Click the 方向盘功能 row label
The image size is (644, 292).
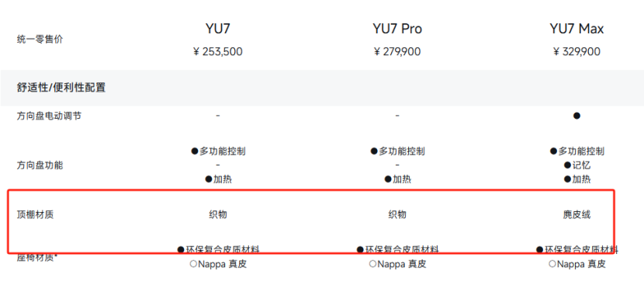point(40,165)
